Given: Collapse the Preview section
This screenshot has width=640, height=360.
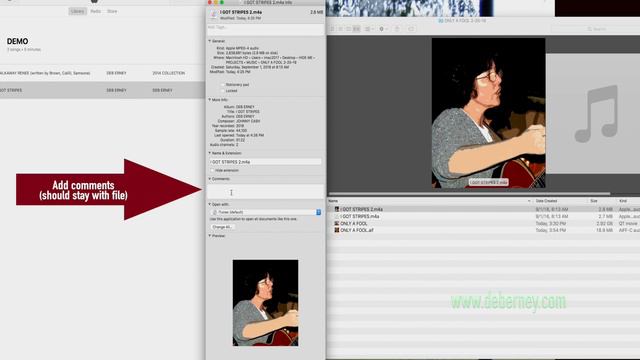Looking at the screenshot, I should (x=210, y=236).
